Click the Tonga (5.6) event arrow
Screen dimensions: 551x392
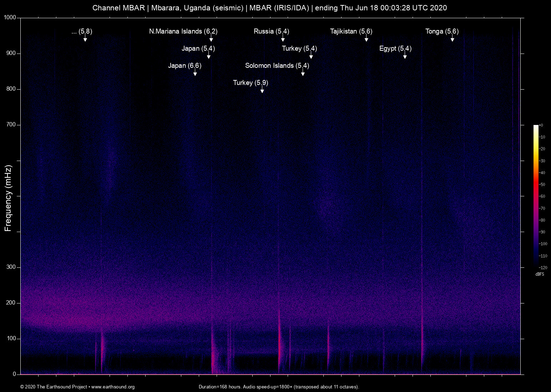tap(452, 40)
